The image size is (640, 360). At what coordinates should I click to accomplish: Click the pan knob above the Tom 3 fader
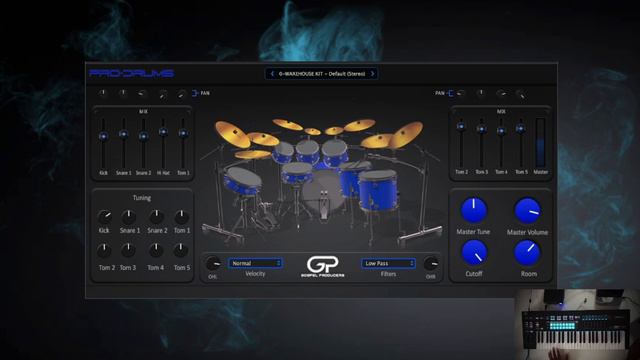click(481, 93)
